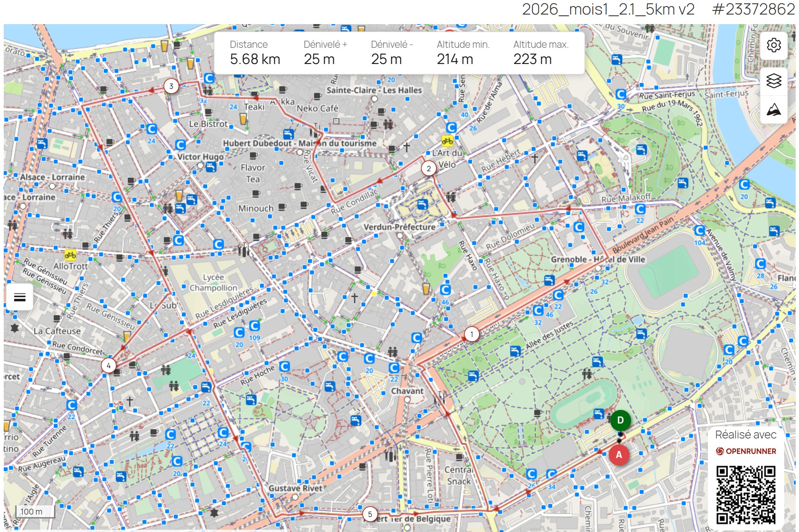Screen dimensions: 799x532
Task: Click kilometer marker 4 near Rue Condorcet
Action: [109, 365]
